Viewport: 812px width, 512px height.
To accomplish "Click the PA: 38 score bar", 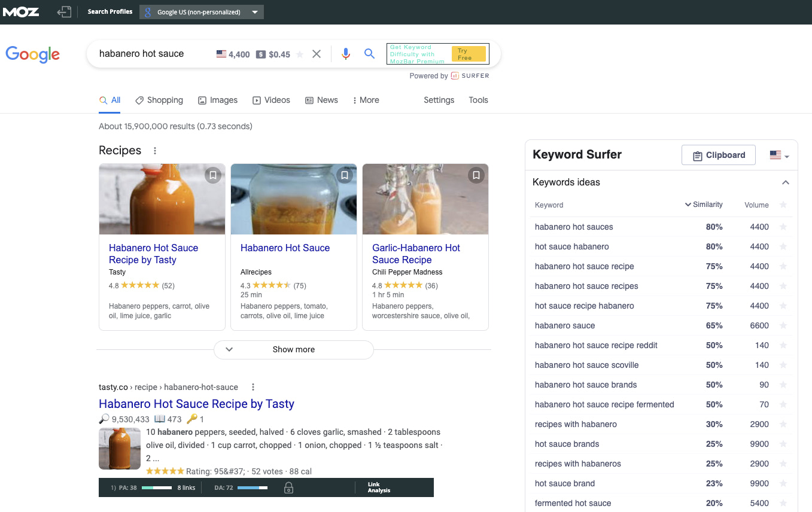I will point(156,487).
